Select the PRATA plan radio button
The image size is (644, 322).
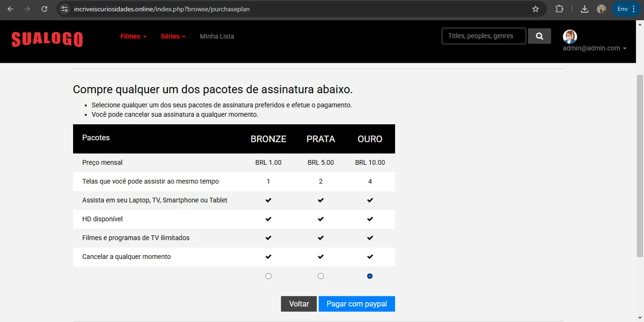[x=321, y=276]
